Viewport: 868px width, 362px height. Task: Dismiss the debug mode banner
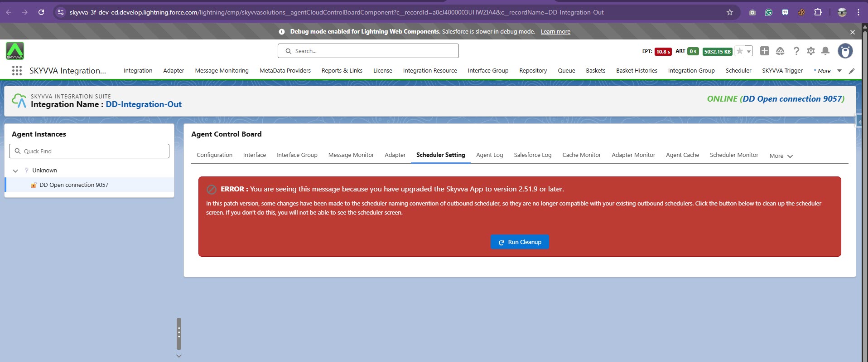(x=853, y=32)
